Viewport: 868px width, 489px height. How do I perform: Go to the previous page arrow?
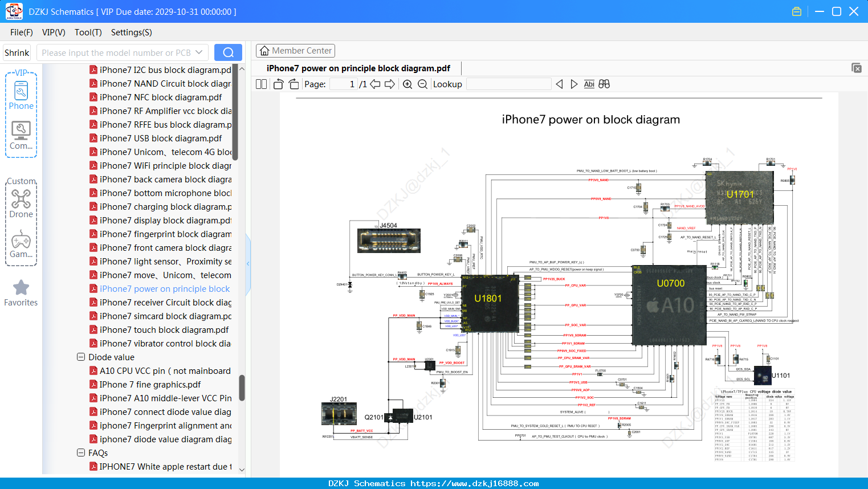click(x=375, y=84)
